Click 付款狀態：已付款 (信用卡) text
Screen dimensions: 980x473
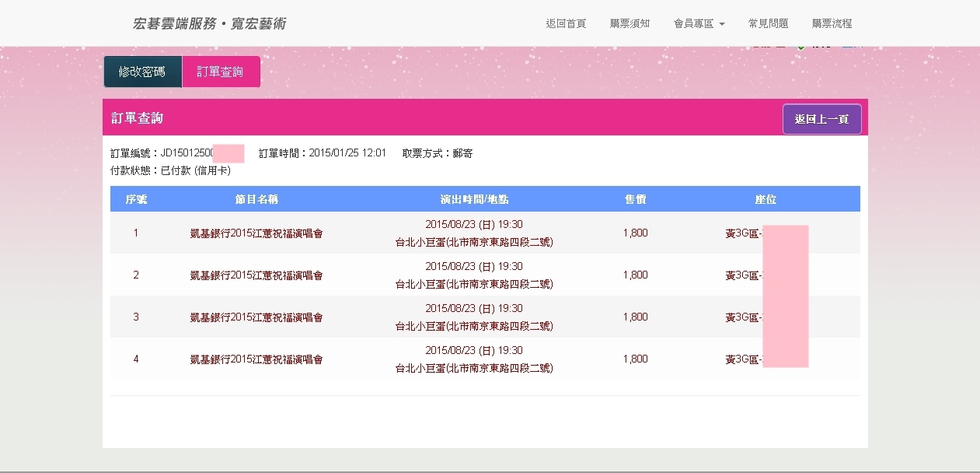tap(171, 170)
